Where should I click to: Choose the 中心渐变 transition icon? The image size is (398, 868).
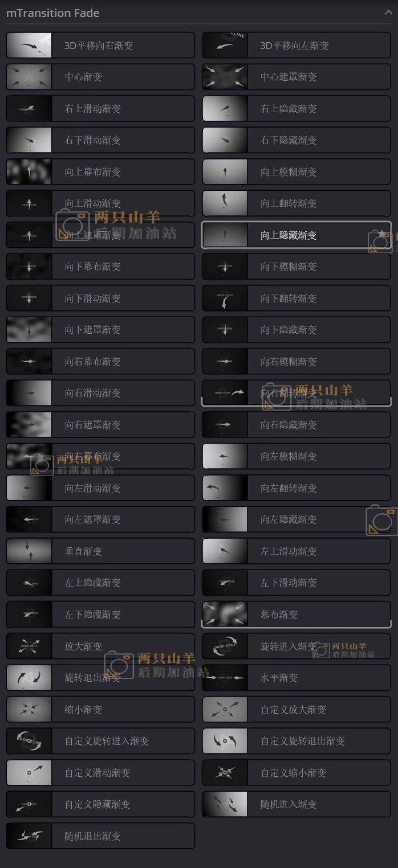[x=29, y=77]
